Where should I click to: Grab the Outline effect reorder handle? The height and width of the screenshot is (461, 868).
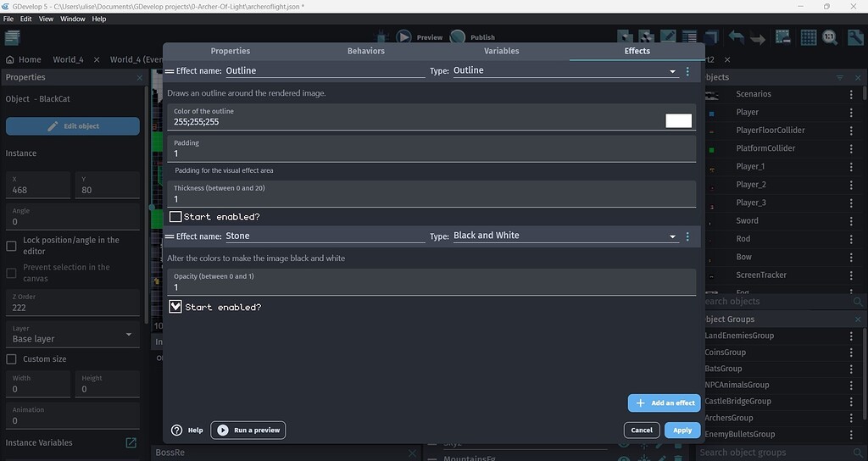[x=170, y=71]
